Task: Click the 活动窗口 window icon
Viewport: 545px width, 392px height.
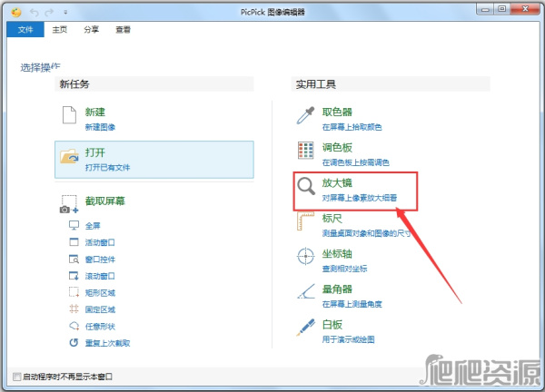Action: pos(74,242)
